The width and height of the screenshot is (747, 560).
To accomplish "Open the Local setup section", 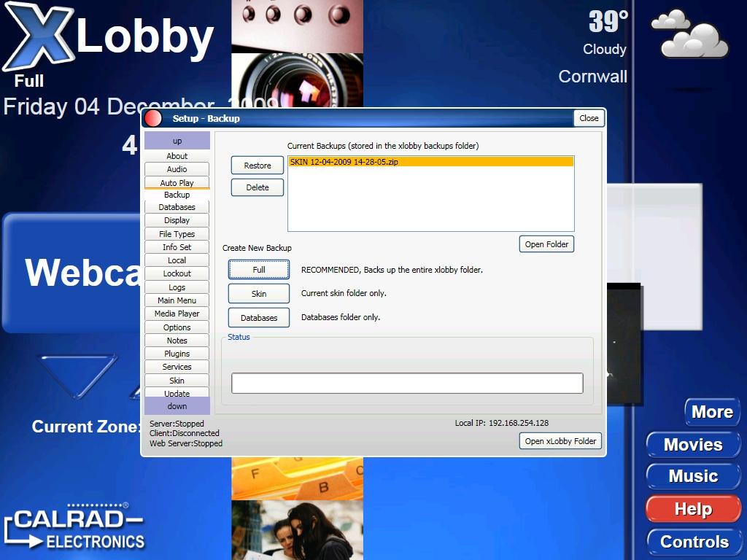I will tap(177, 260).
